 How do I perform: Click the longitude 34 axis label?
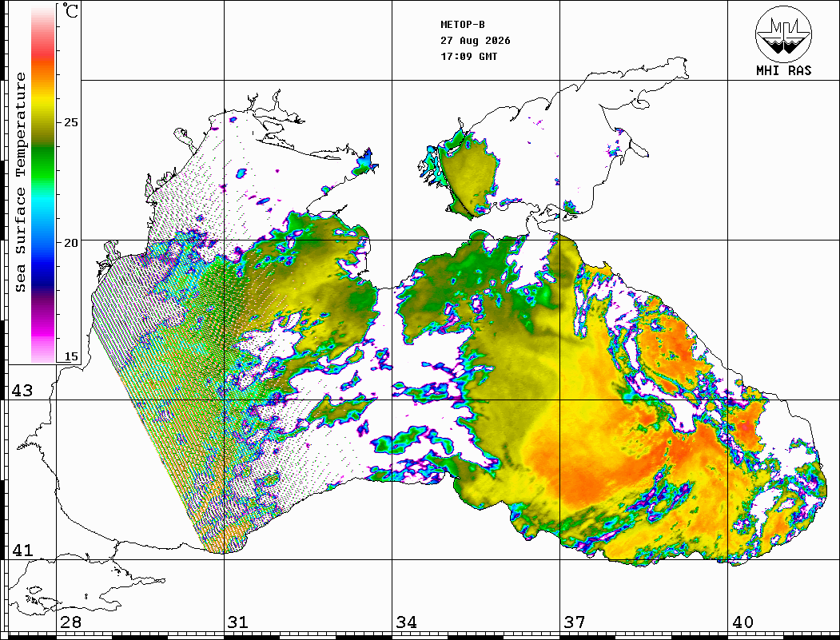point(407,622)
